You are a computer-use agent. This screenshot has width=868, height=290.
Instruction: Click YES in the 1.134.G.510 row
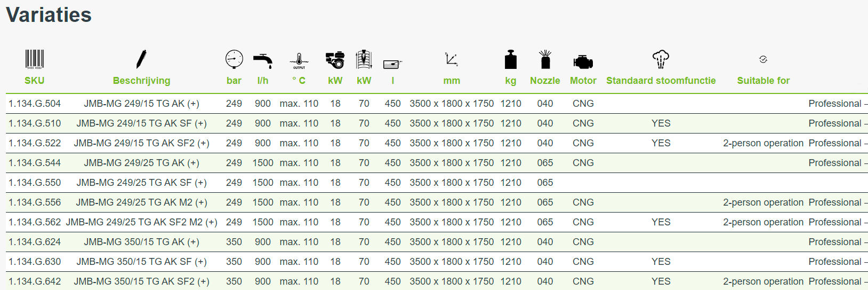[661, 123]
